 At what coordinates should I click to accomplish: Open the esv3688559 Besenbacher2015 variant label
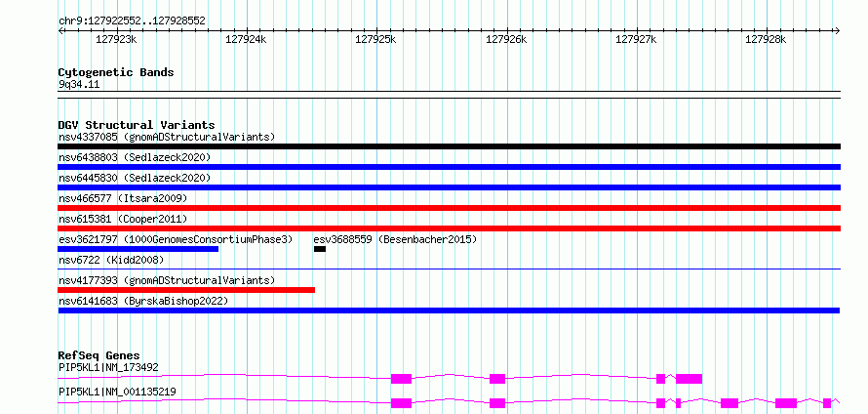[x=395, y=239]
